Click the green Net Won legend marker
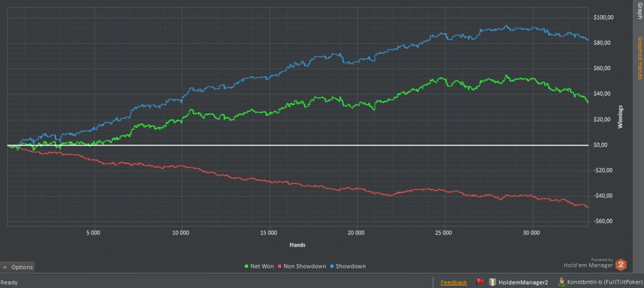The image size is (644, 288). pyautogui.click(x=246, y=267)
